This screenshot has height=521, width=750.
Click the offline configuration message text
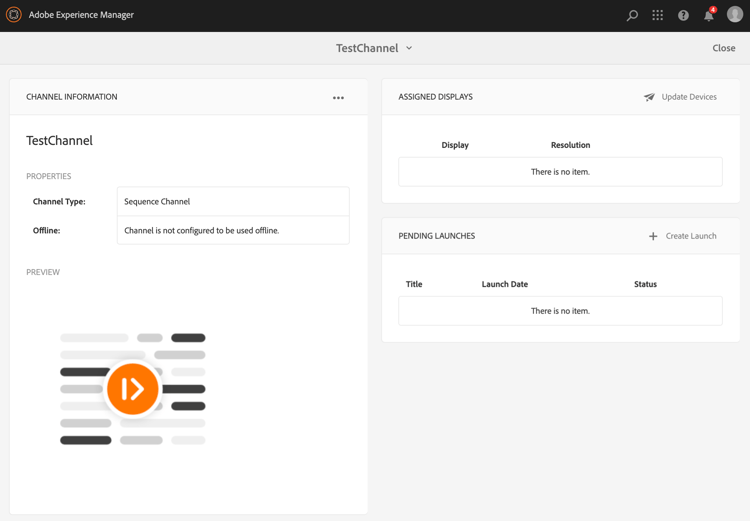tap(201, 231)
